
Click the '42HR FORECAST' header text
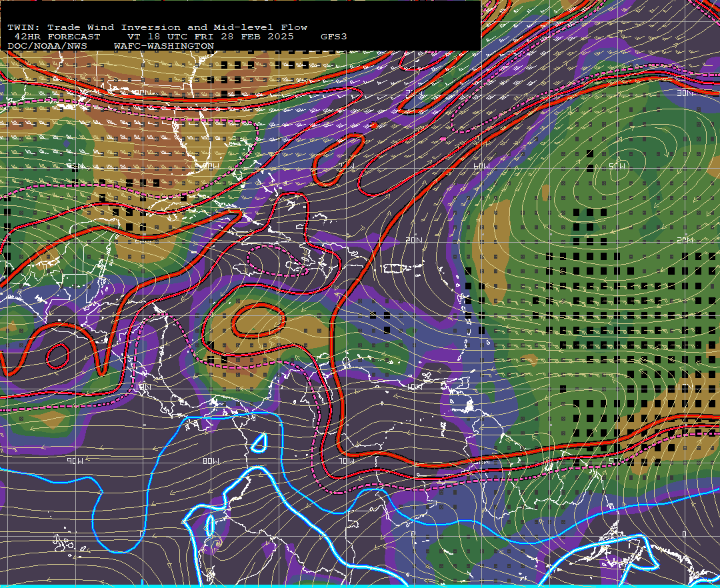click(57, 37)
